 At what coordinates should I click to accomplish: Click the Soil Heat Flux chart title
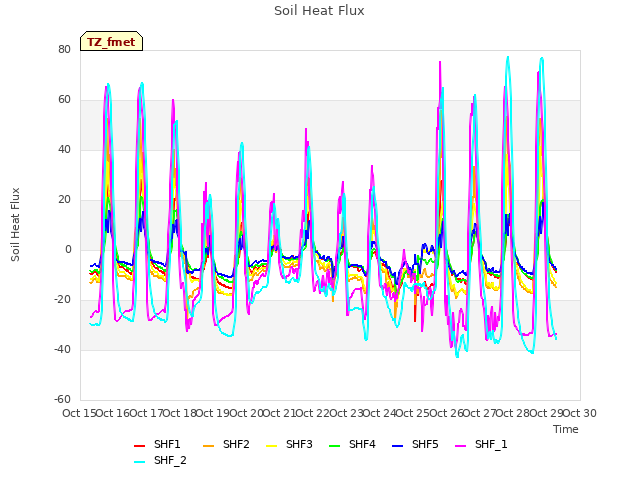(319, 11)
